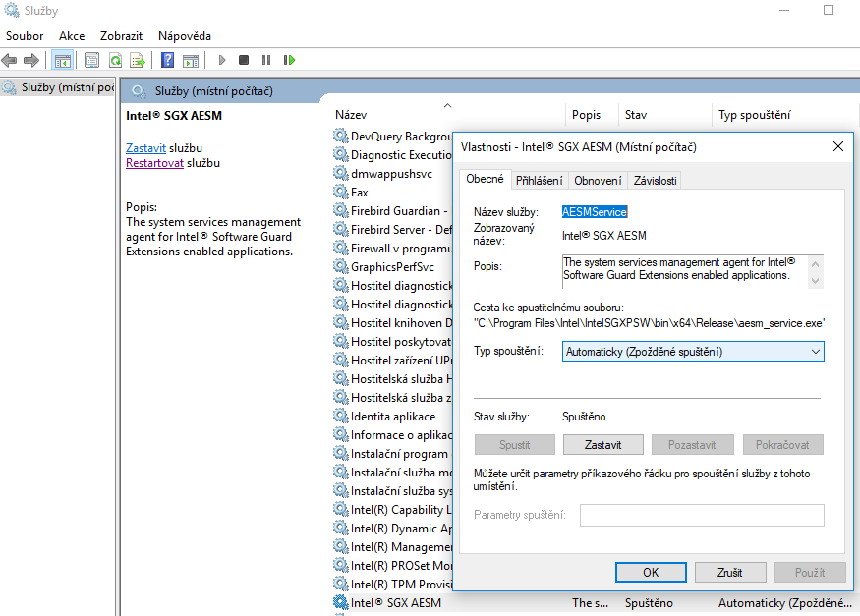Click the Pause service toolbar icon
Screen dimensions: 860x616
(x=266, y=60)
